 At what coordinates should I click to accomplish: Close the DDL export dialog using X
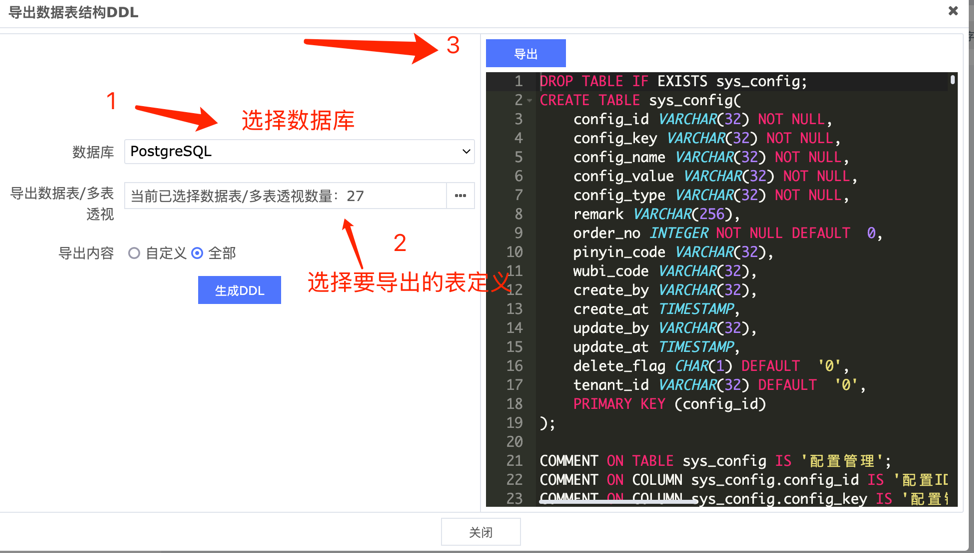point(952,11)
